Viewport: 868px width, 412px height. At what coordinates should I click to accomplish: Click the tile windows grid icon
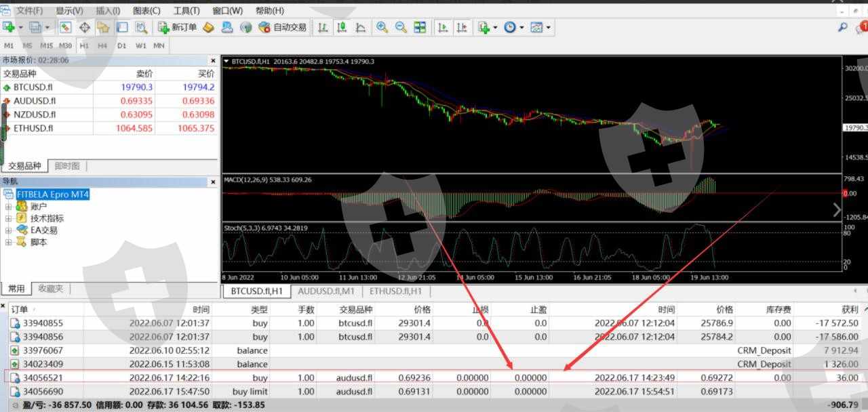pos(420,27)
